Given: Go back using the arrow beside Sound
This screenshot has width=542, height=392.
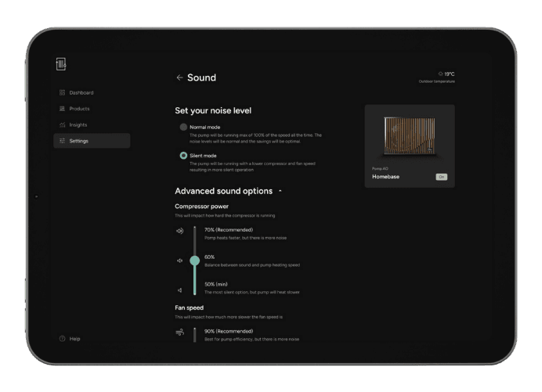Looking at the screenshot, I should point(179,77).
